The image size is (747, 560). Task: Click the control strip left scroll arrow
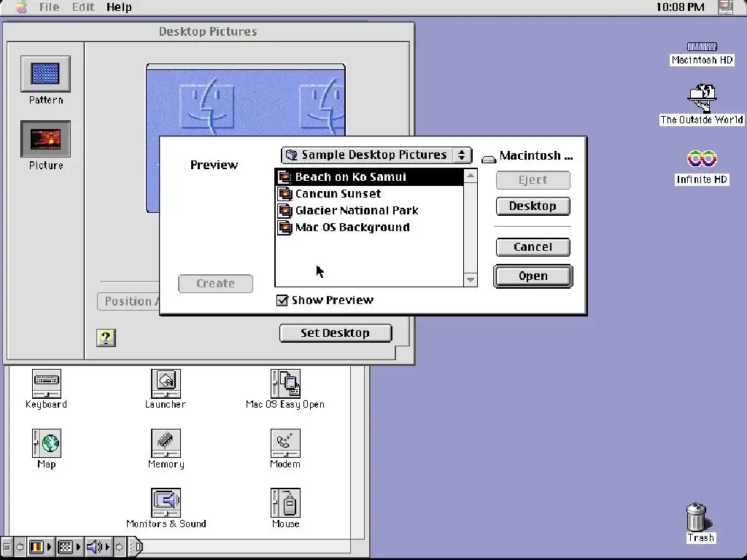[20, 547]
